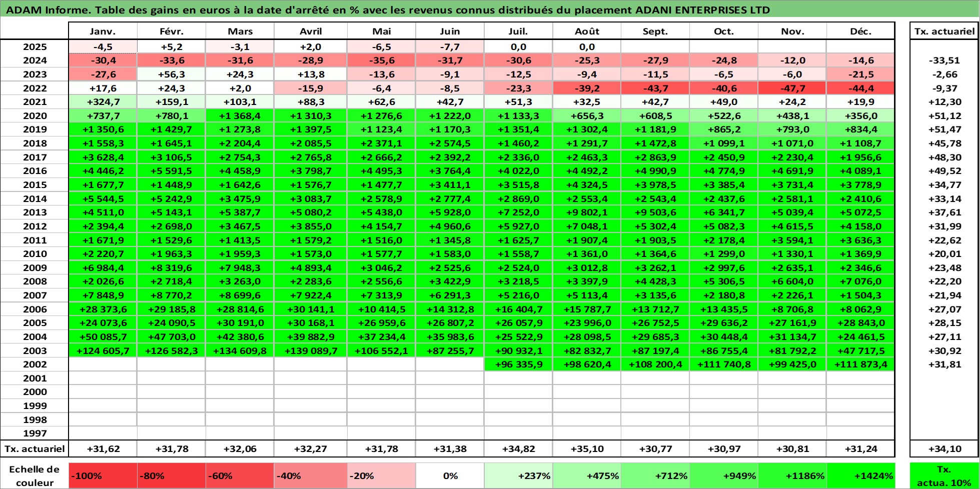The width and height of the screenshot is (980, 489).
Task: Click the -60% color scale swatch
Action: point(240,476)
